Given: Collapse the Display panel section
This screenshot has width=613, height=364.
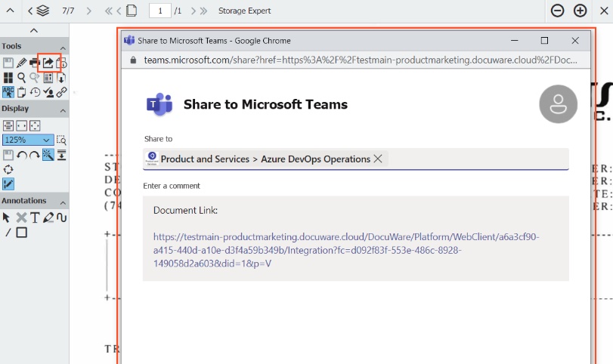Looking at the screenshot, I should pos(62,110).
